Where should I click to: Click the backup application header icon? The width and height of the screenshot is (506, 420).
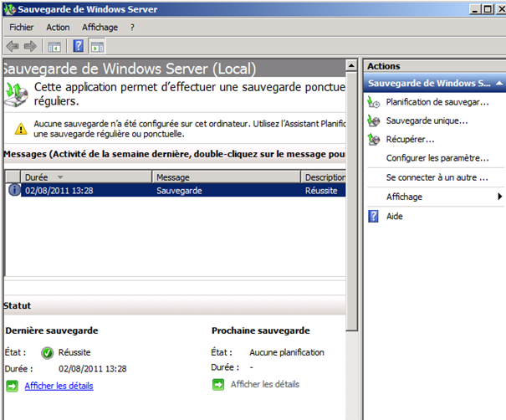click(x=17, y=94)
